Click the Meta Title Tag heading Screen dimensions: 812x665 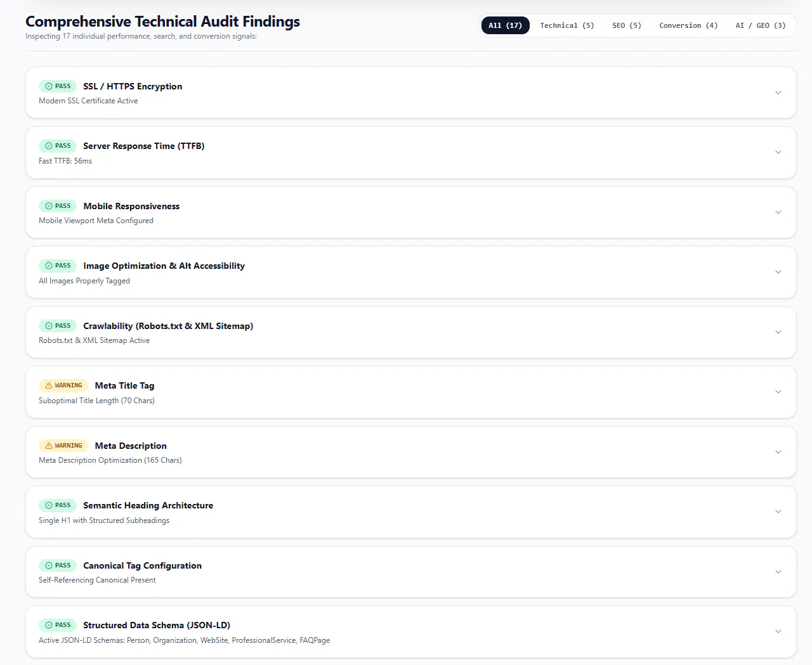pos(124,385)
